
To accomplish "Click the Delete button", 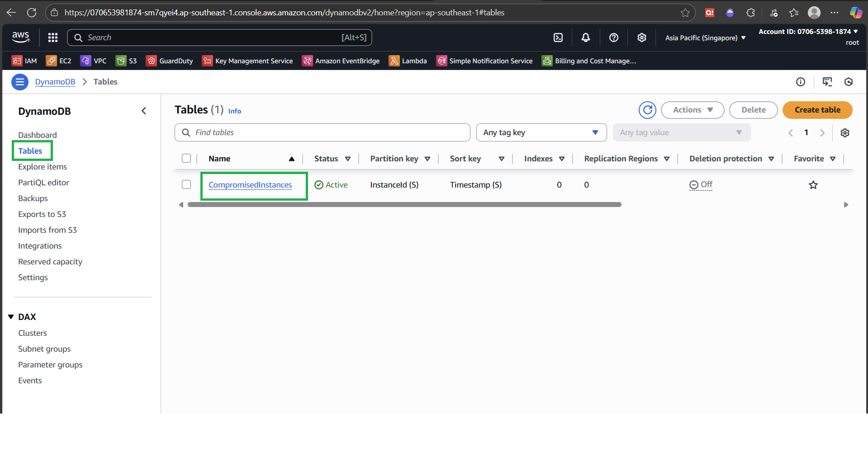I will (x=754, y=110).
